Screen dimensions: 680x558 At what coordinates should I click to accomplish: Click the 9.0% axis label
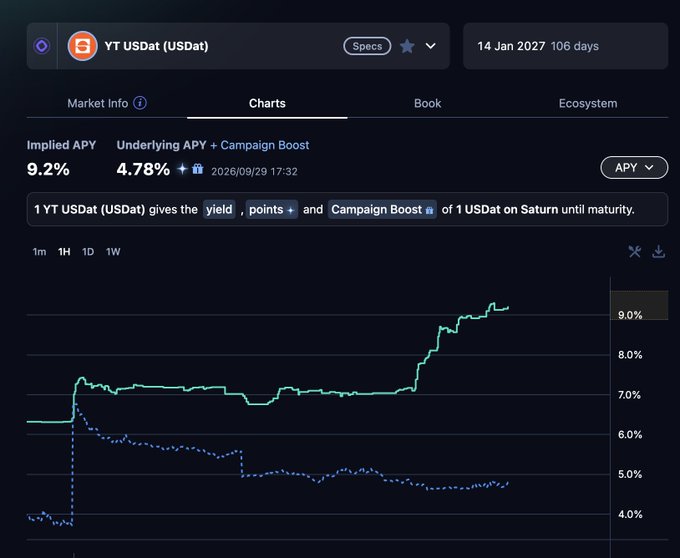click(x=630, y=315)
